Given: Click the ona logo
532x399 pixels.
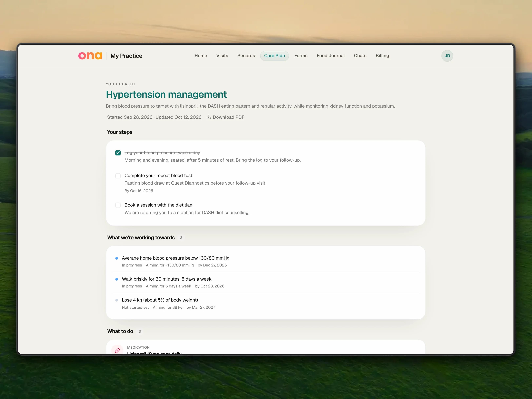Looking at the screenshot, I should (x=90, y=56).
